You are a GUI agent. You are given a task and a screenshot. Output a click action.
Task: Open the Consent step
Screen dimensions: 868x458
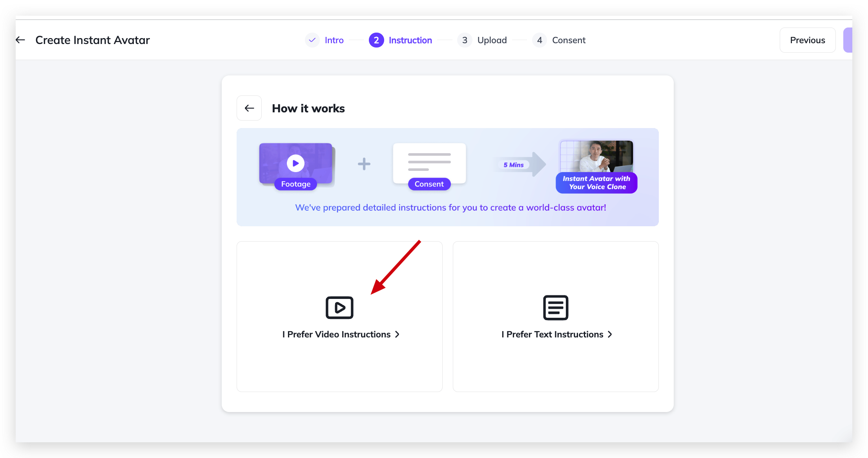(569, 40)
